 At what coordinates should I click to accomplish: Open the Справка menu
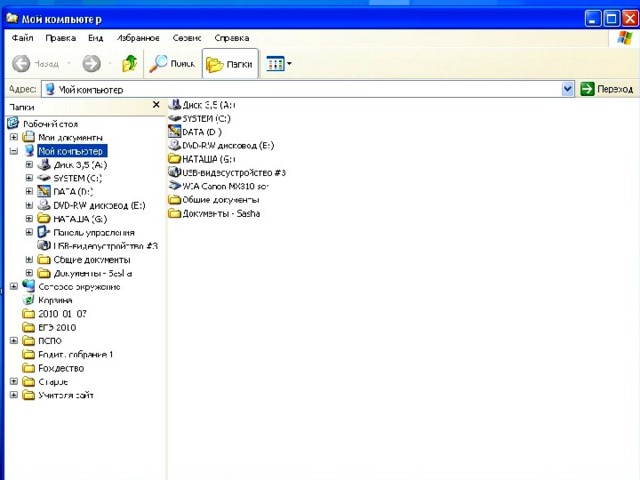[231, 38]
